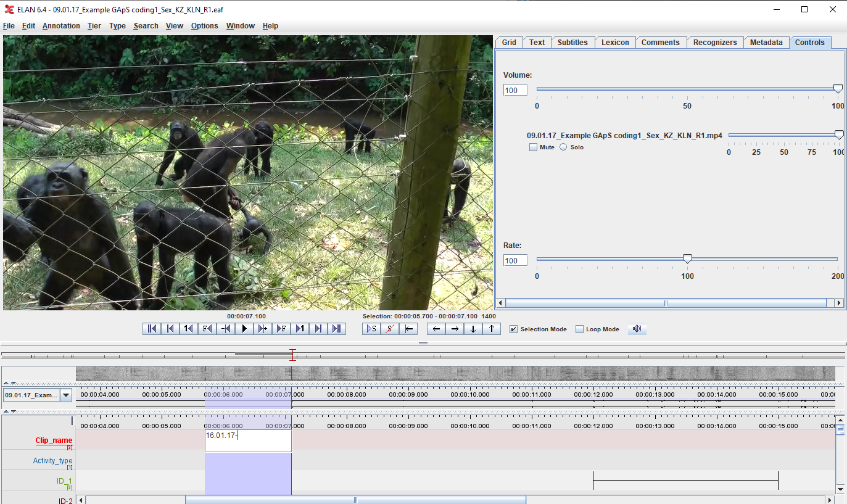Image resolution: width=847 pixels, height=504 pixels.
Task: Click the Rate value field
Action: click(x=515, y=260)
